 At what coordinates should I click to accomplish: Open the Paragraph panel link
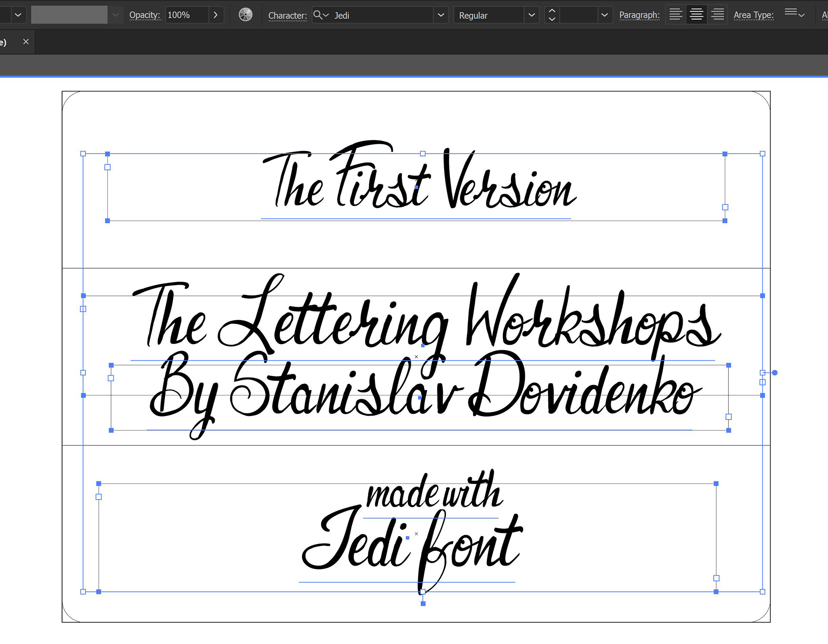pos(639,15)
